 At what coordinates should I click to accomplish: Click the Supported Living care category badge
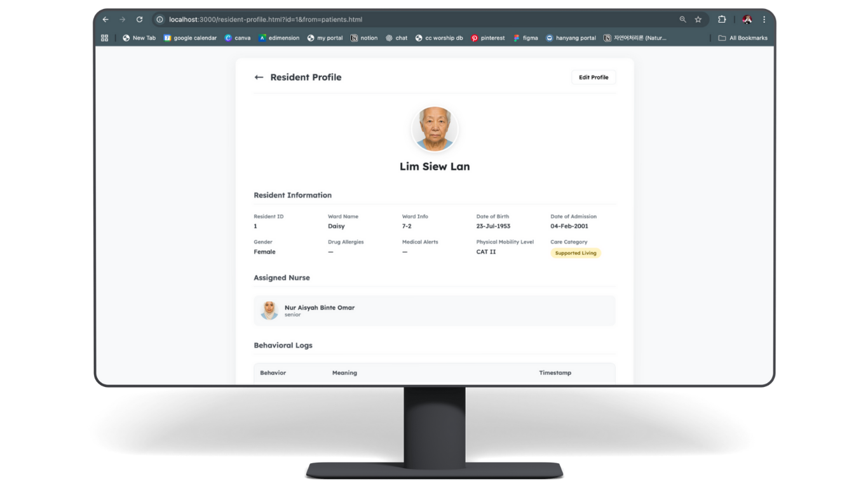[575, 253]
